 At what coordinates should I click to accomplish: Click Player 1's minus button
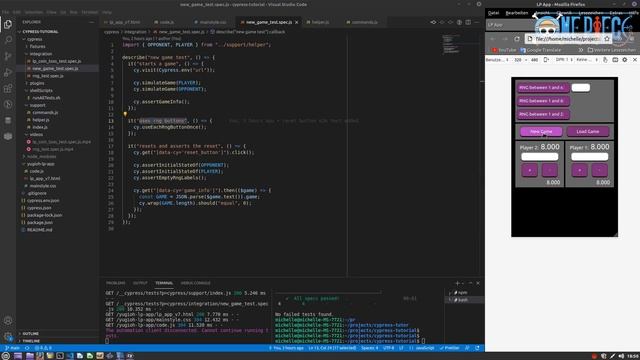pos(600,170)
